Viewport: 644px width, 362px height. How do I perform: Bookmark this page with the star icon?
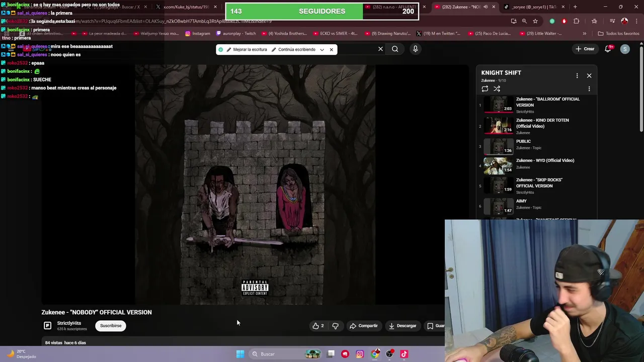pyautogui.click(x=535, y=21)
